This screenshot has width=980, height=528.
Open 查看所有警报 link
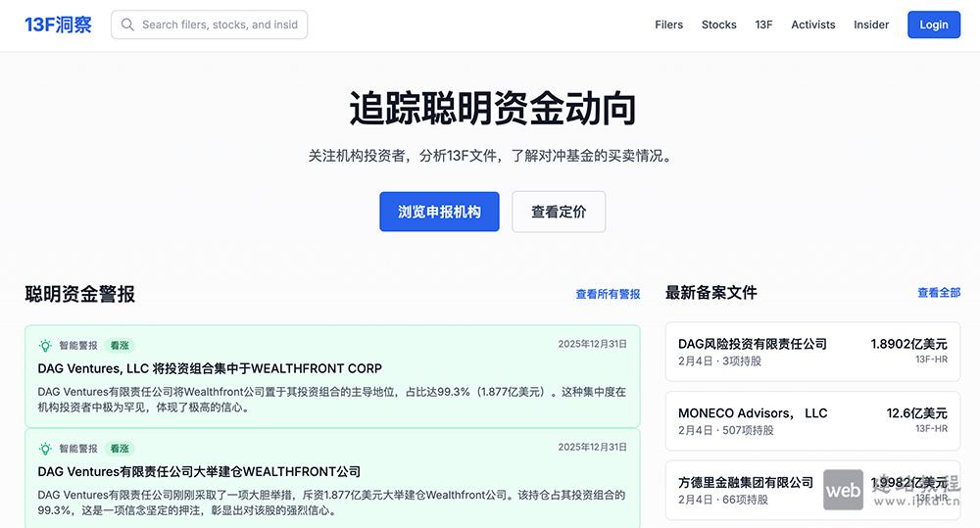[x=608, y=294]
